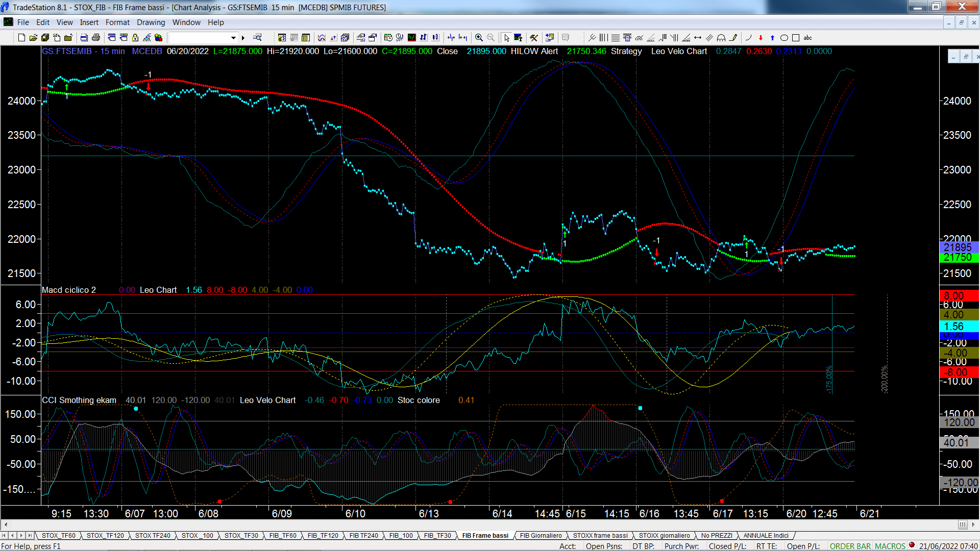
Task: Select the arc curve drawing tool
Action: point(748,38)
